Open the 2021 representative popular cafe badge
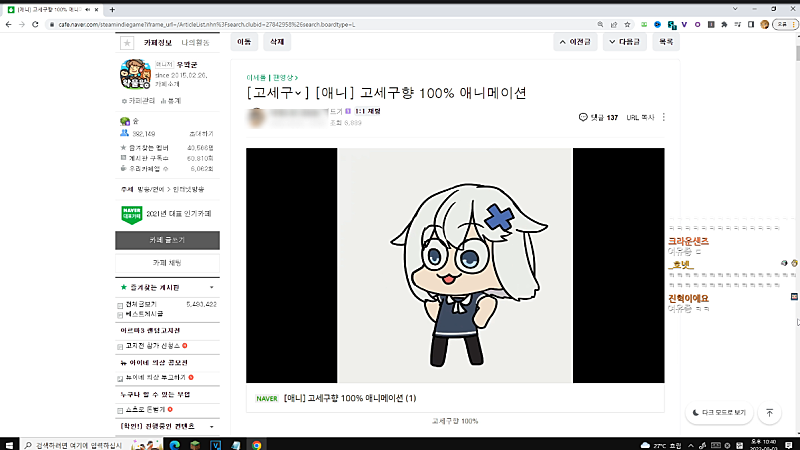 click(166, 214)
